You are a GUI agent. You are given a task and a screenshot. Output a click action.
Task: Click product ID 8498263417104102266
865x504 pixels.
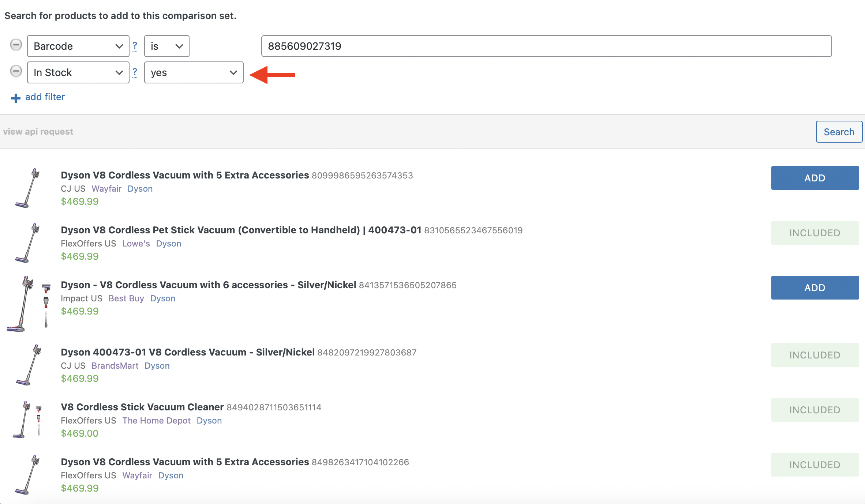pyautogui.click(x=360, y=462)
